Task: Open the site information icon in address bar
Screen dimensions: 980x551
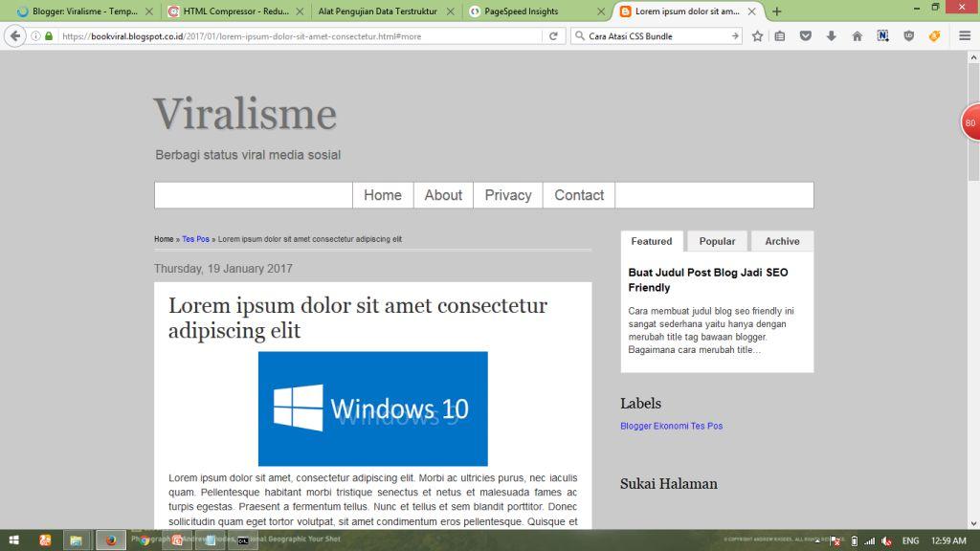Action: coord(35,36)
